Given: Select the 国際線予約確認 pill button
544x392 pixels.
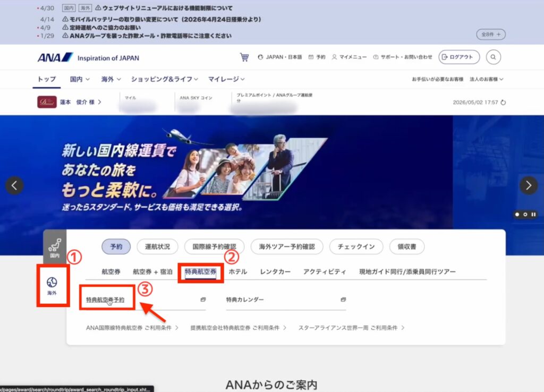Looking at the screenshot, I should click(x=215, y=246).
